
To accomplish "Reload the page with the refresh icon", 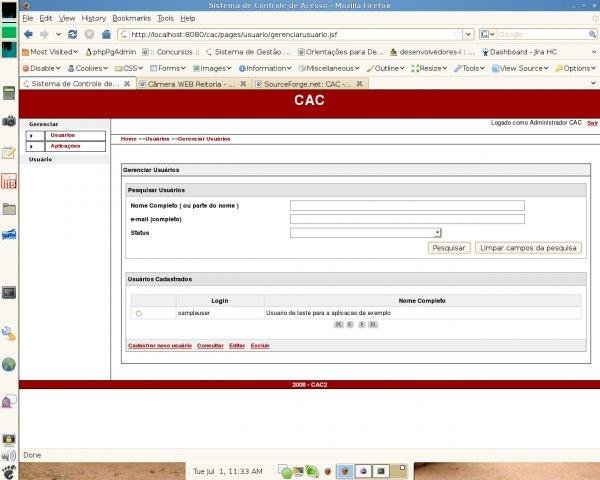I will [72, 34].
